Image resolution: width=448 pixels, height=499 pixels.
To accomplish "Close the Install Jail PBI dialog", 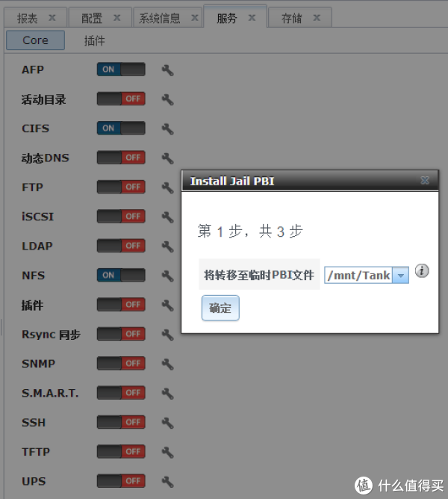I will pos(425,181).
